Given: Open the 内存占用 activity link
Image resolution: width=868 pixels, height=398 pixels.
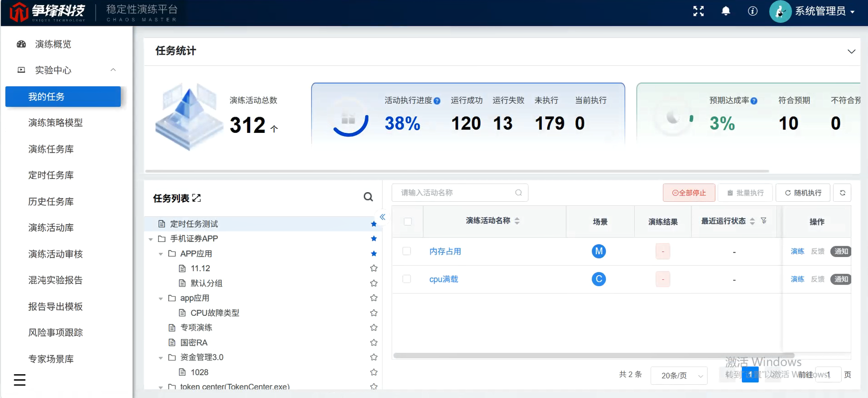Looking at the screenshot, I should (445, 251).
